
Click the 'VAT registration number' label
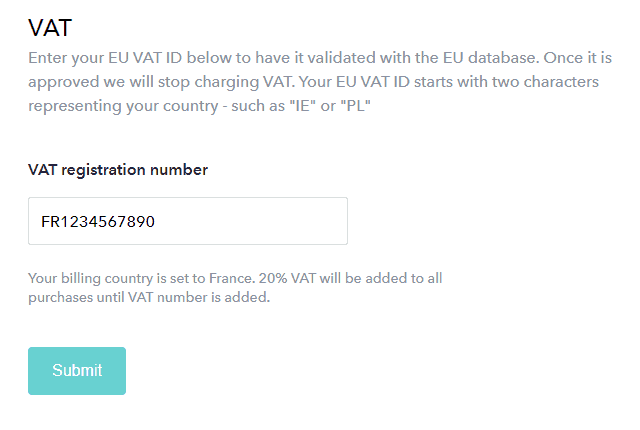(118, 170)
